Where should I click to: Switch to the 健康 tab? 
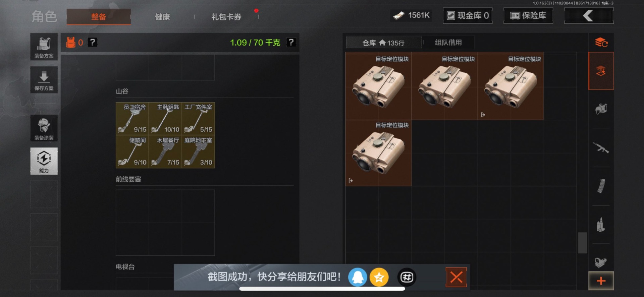coord(162,17)
